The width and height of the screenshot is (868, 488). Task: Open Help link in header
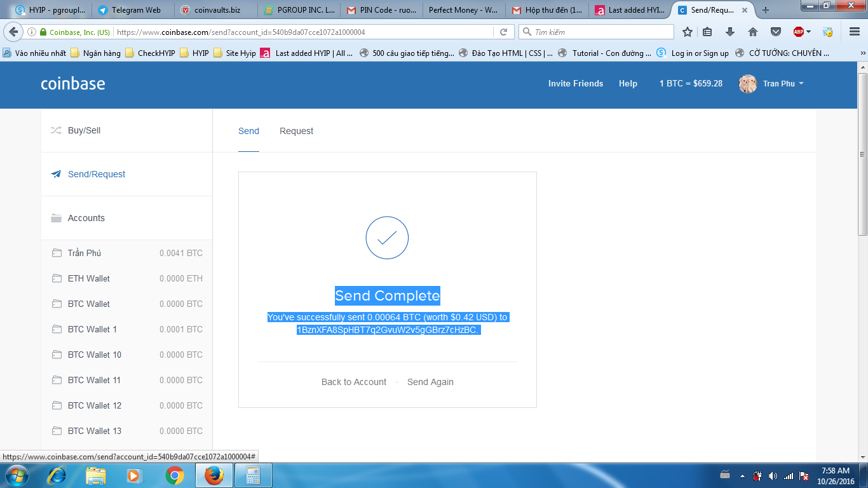628,83
